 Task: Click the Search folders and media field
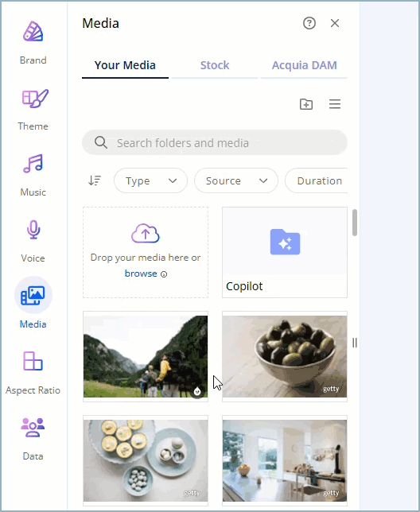point(215,142)
